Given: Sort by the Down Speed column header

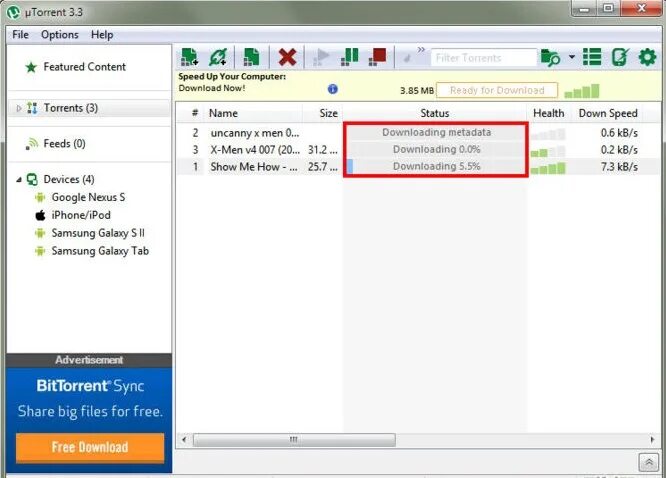Looking at the screenshot, I should coord(608,113).
